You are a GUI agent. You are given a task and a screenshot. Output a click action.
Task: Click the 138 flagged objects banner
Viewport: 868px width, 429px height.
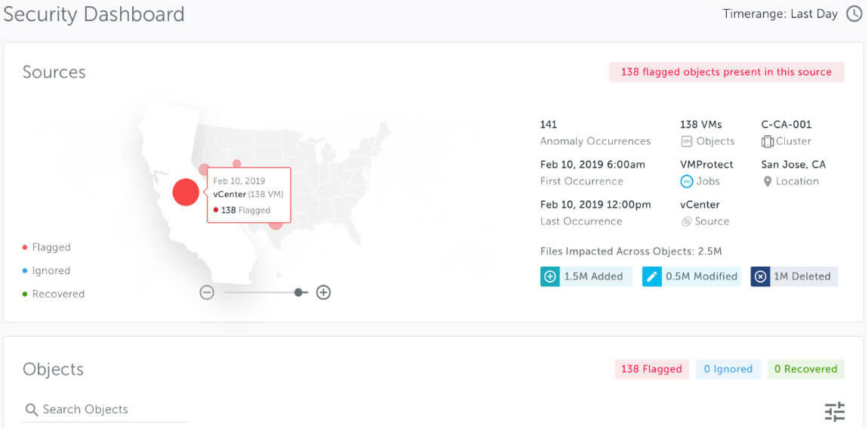pyautogui.click(x=726, y=72)
